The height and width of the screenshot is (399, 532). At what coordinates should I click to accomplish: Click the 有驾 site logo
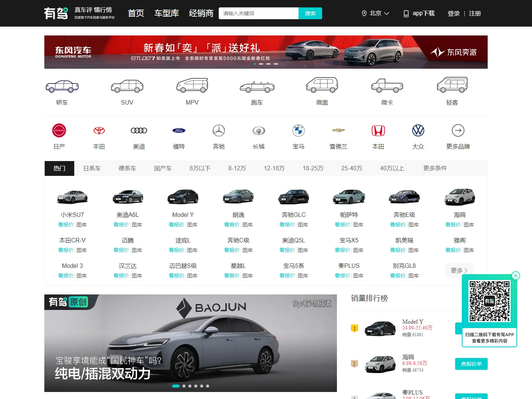click(56, 13)
